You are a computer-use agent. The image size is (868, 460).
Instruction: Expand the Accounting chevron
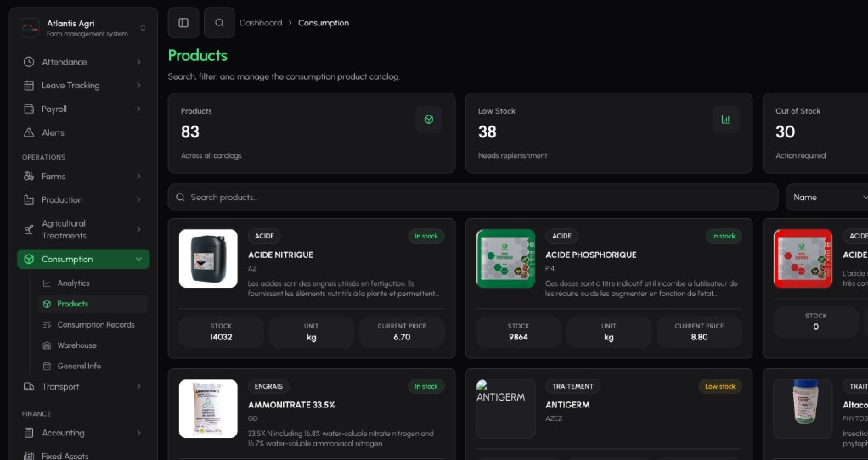click(x=138, y=433)
